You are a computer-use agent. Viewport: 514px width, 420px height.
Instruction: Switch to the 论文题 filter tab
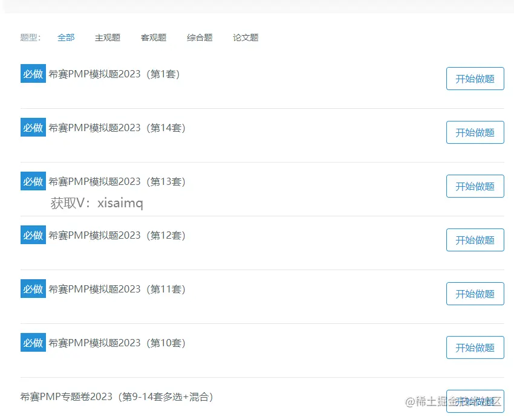coord(246,37)
